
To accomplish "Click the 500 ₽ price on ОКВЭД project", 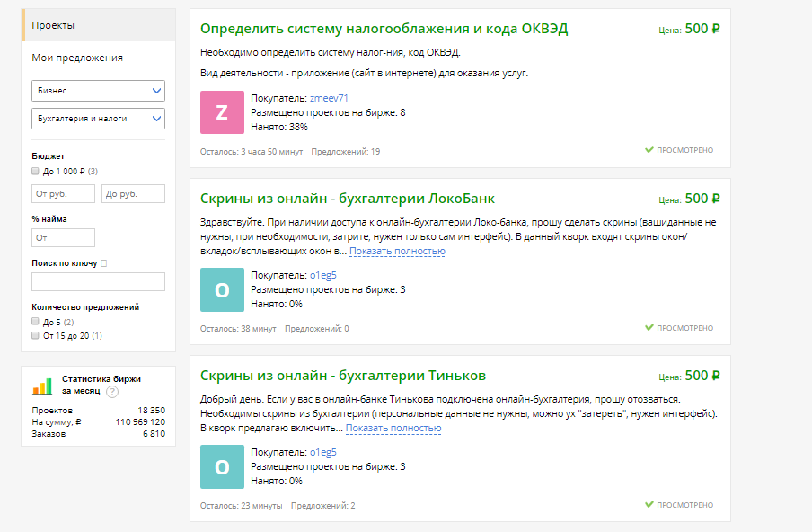I will (x=702, y=29).
